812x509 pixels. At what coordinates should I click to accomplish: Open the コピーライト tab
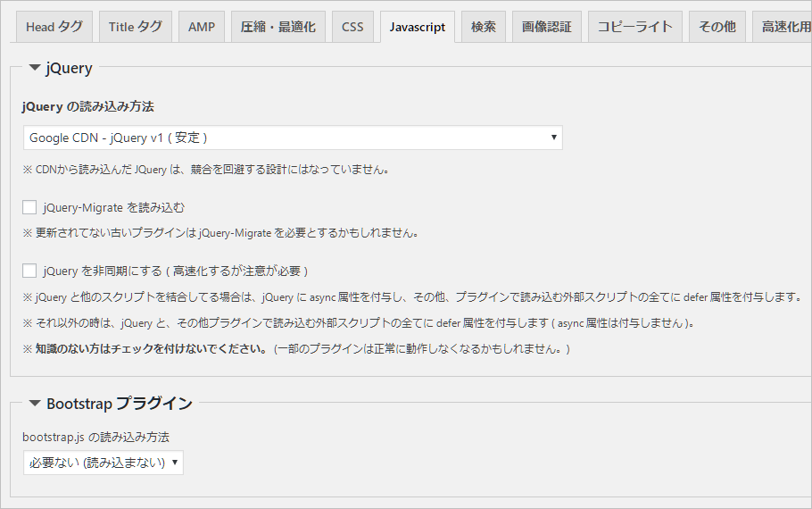coord(635,27)
